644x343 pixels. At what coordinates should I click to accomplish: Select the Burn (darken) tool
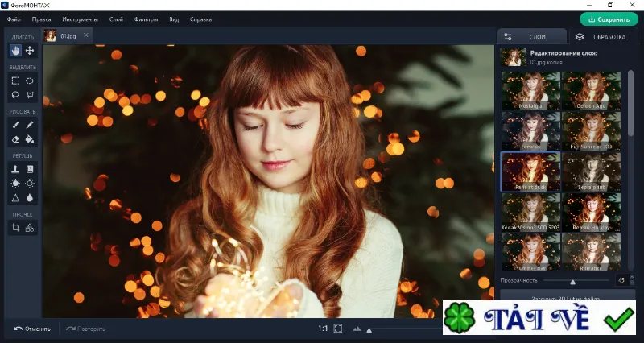[30, 184]
